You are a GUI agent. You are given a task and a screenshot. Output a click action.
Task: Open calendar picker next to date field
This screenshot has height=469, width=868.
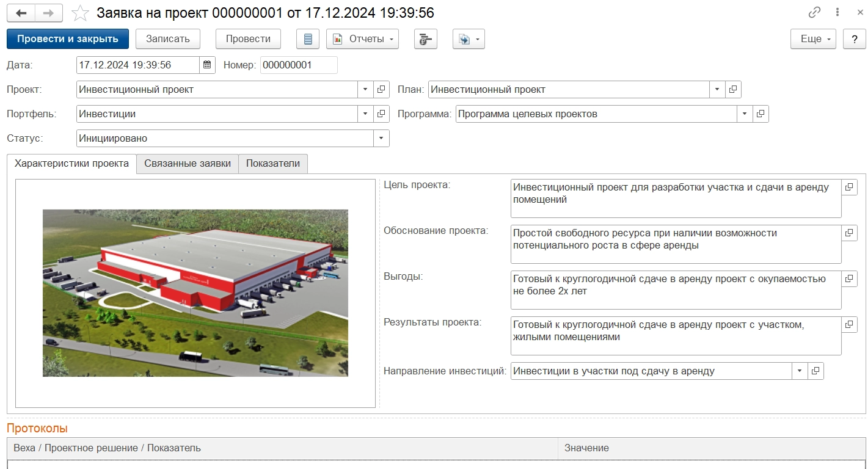(x=207, y=65)
